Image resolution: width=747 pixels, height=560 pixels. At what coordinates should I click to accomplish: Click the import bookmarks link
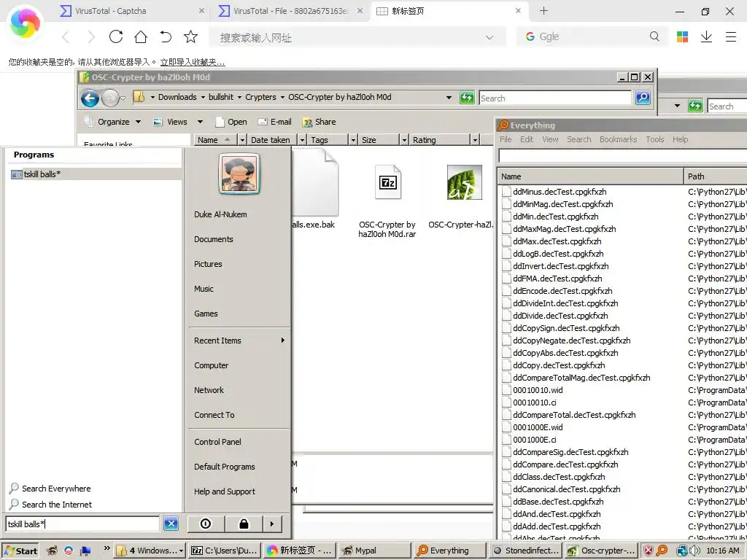193,62
